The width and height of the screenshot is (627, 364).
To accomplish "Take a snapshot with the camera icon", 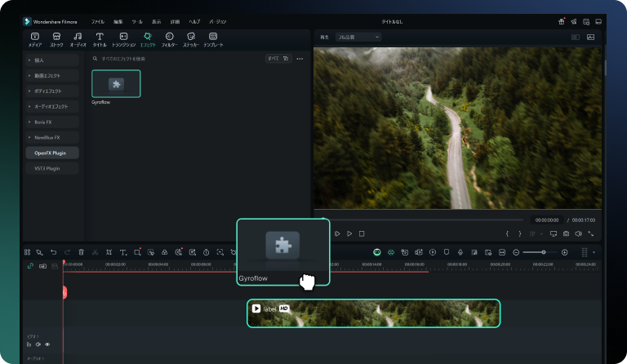I will [x=566, y=233].
